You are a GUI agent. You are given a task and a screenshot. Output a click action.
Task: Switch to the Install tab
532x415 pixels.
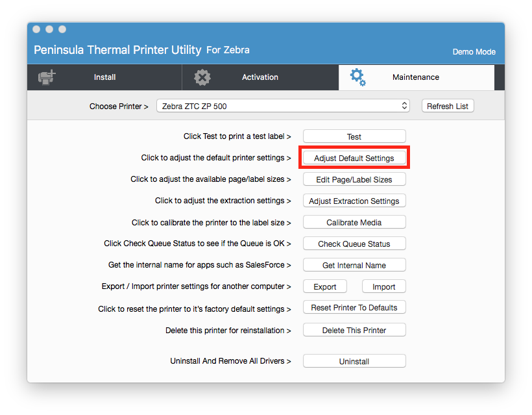pos(104,77)
